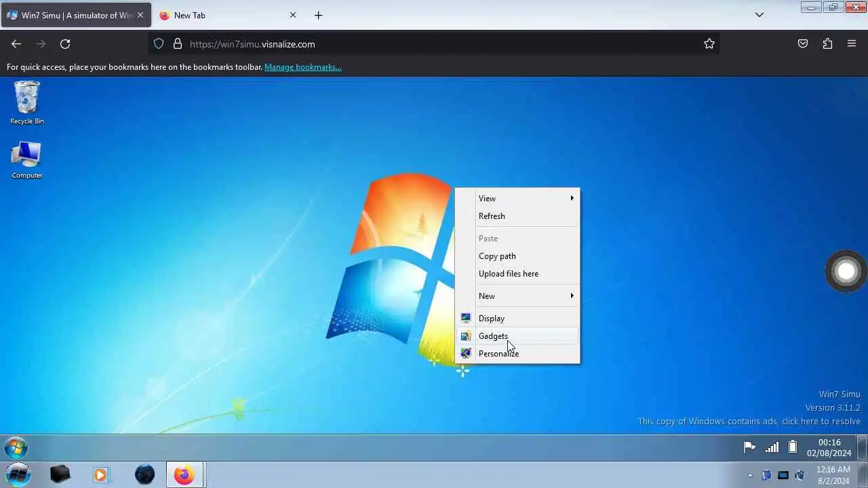Switch to Firefox in the host taskbar
The image size is (868, 488).
tap(184, 474)
